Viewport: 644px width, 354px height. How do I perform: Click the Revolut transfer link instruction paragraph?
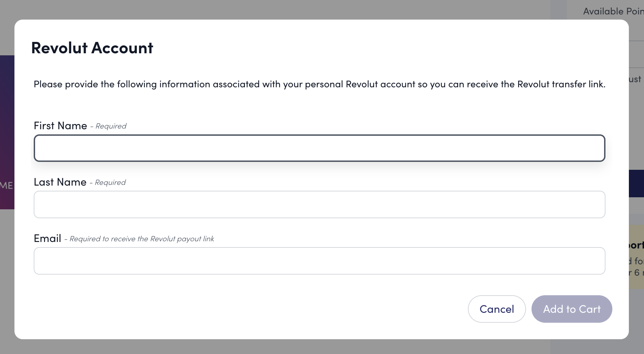319,84
